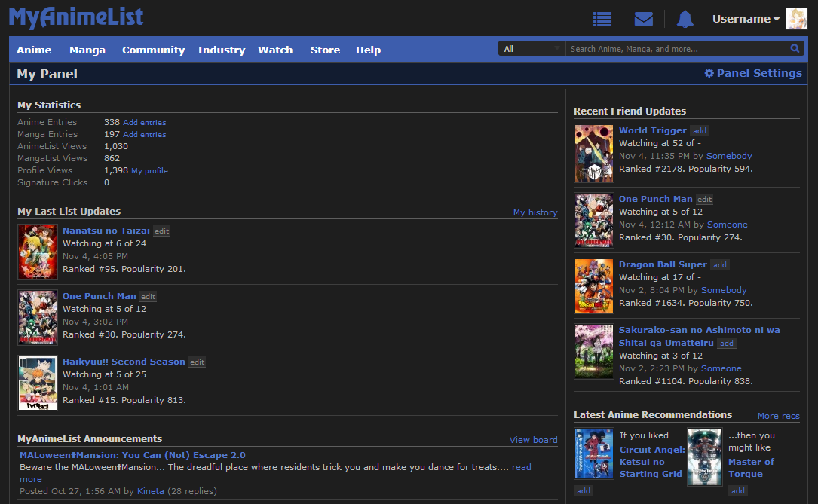
Task: Open the My profile link
Action: [x=150, y=170]
